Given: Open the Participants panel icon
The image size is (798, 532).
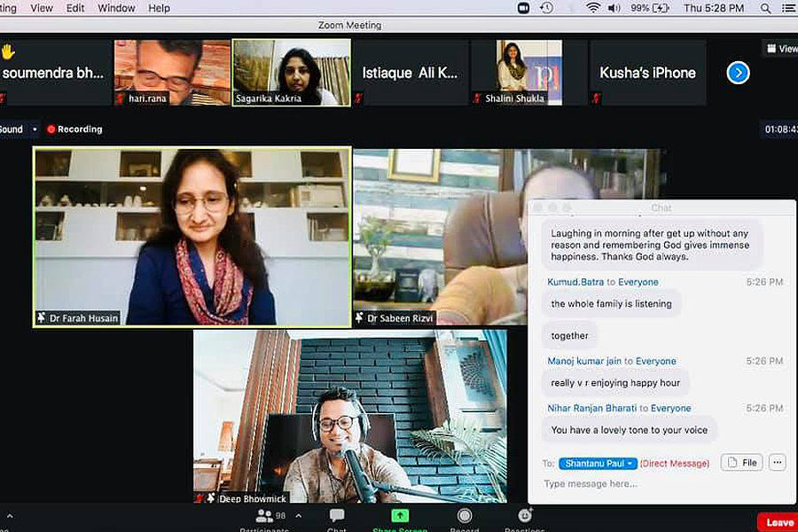Looking at the screenshot, I should tap(264, 516).
